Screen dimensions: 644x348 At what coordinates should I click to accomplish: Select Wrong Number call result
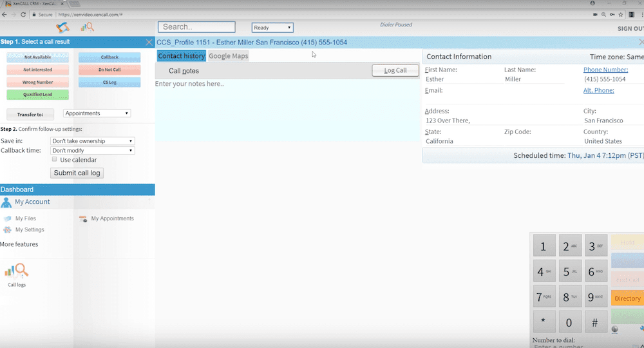click(x=38, y=82)
